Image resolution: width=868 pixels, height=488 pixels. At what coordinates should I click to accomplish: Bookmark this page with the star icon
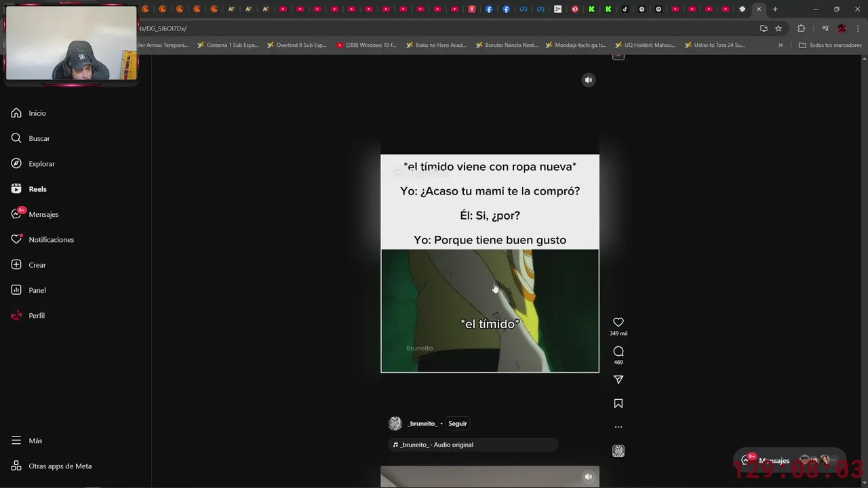(x=778, y=28)
